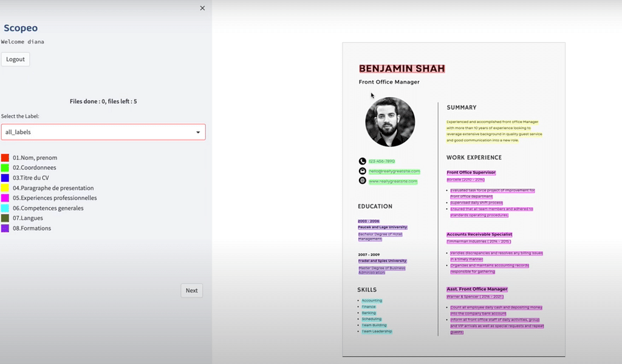622x364 pixels.
Task: Click Benjamin Shah's profile photo
Action: click(390, 122)
